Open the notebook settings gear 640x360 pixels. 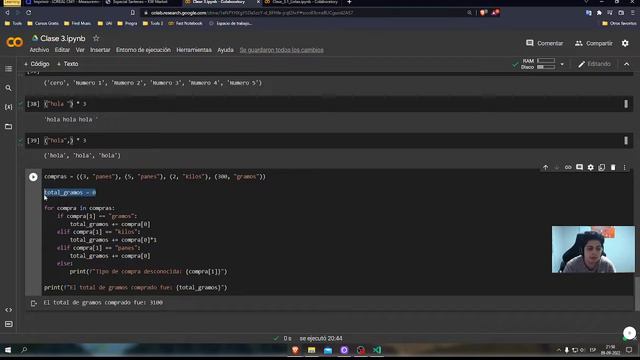[625, 43]
